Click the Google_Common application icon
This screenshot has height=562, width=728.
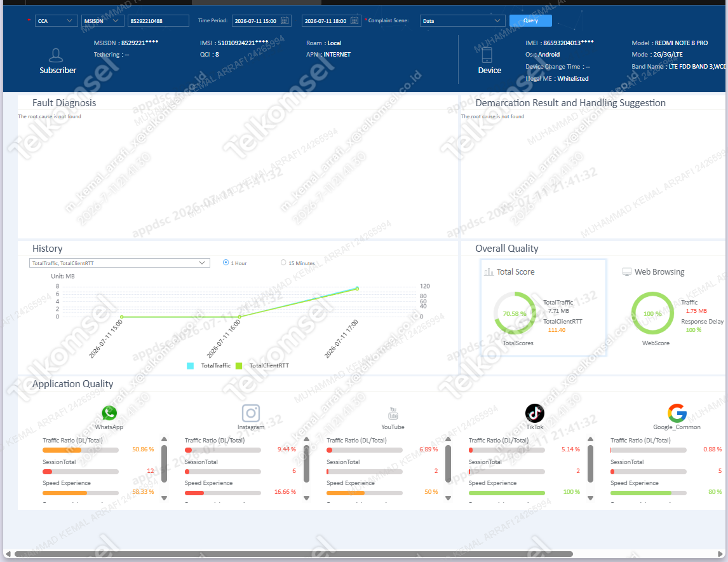[677, 413]
